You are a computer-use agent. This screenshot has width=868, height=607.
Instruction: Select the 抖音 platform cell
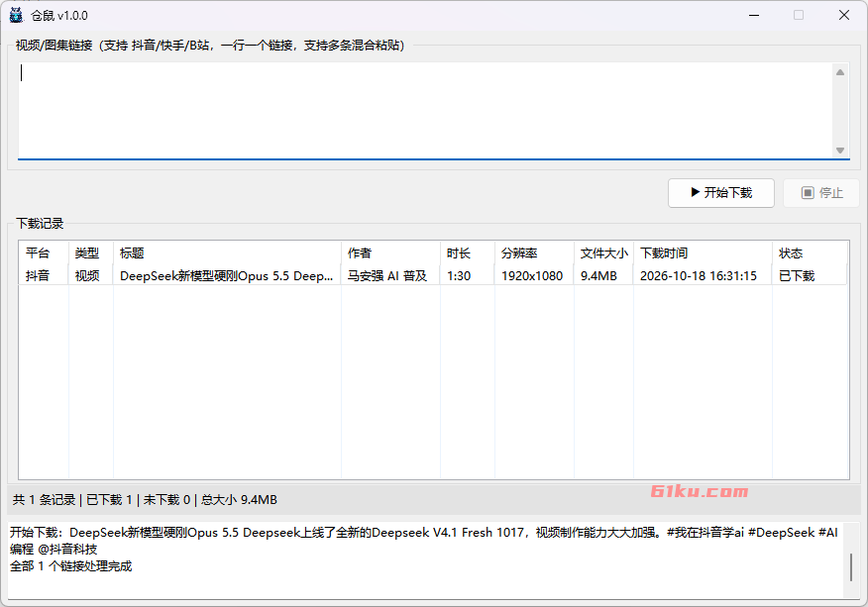44,275
